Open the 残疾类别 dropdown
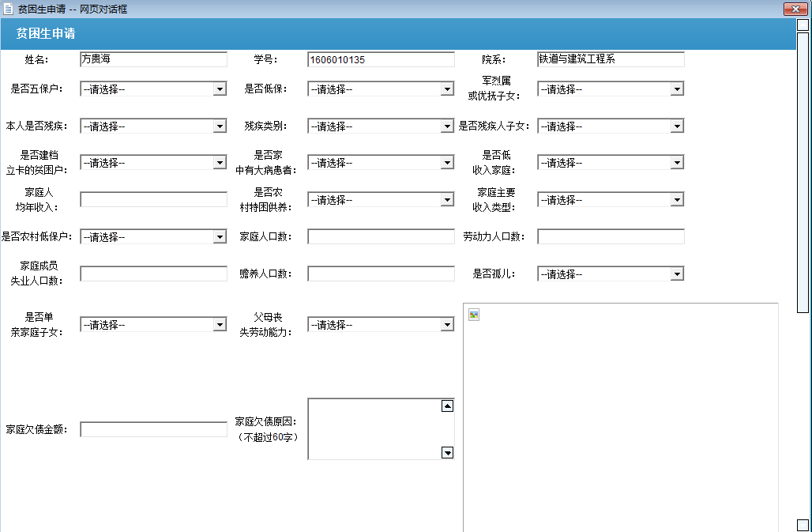812x532 pixels. coord(381,126)
